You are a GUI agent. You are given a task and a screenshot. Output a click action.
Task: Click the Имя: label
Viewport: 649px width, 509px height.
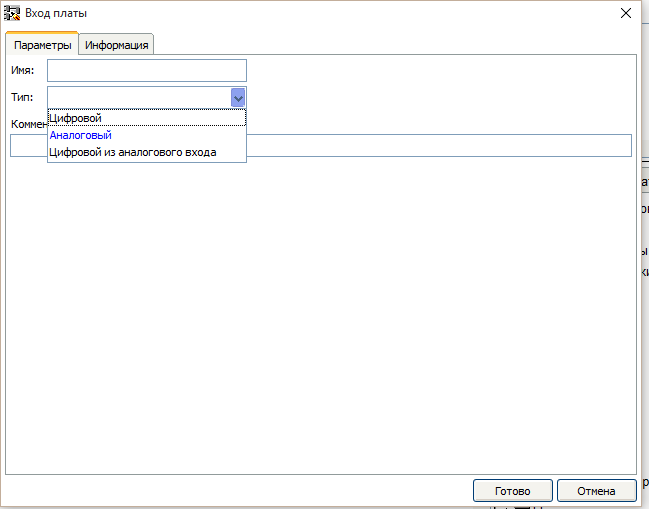coord(22,70)
